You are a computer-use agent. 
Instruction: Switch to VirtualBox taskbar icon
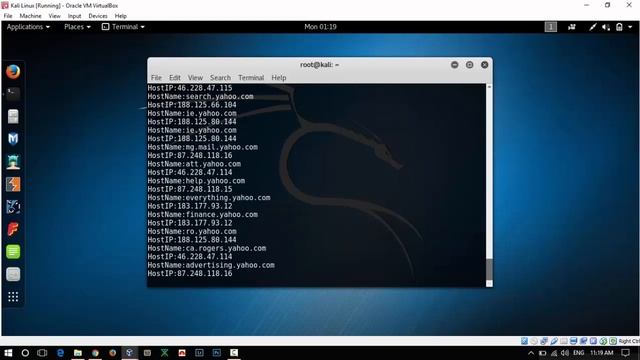[x=129, y=353]
